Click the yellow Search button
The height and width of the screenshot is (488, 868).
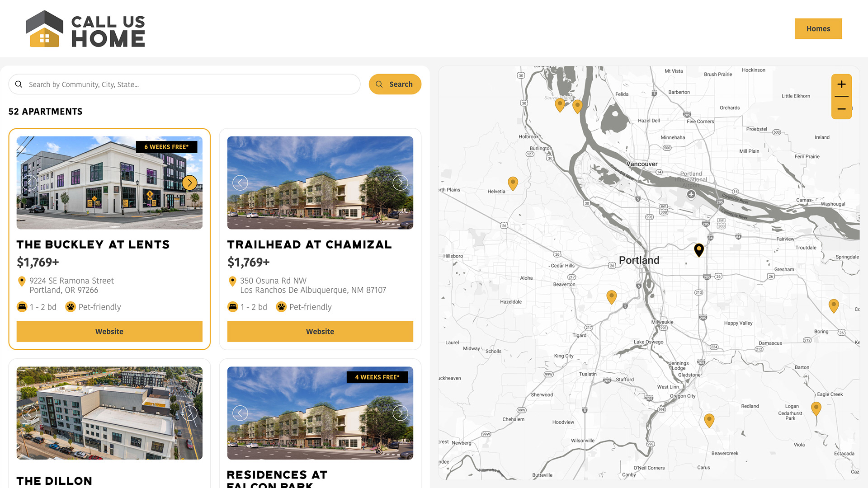coord(395,84)
